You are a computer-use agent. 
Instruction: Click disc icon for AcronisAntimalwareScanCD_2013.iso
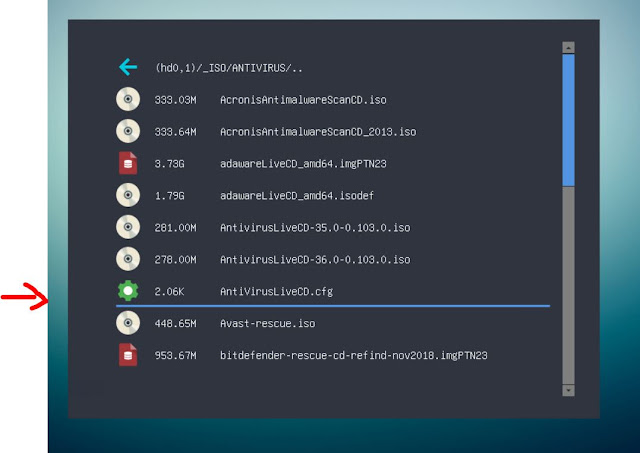pyautogui.click(x=128, y=131)
